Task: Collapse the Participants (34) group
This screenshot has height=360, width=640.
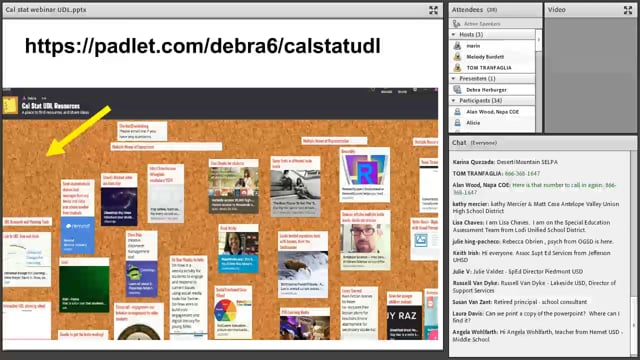Action: tap(453, 100)
